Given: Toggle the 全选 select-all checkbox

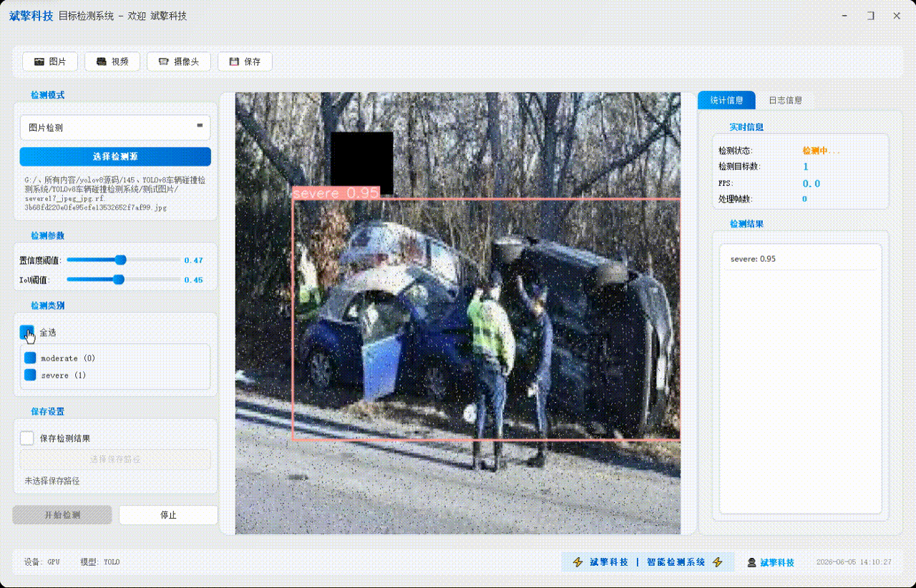Looking at the screenshot, I should click(x=27, y=332).
